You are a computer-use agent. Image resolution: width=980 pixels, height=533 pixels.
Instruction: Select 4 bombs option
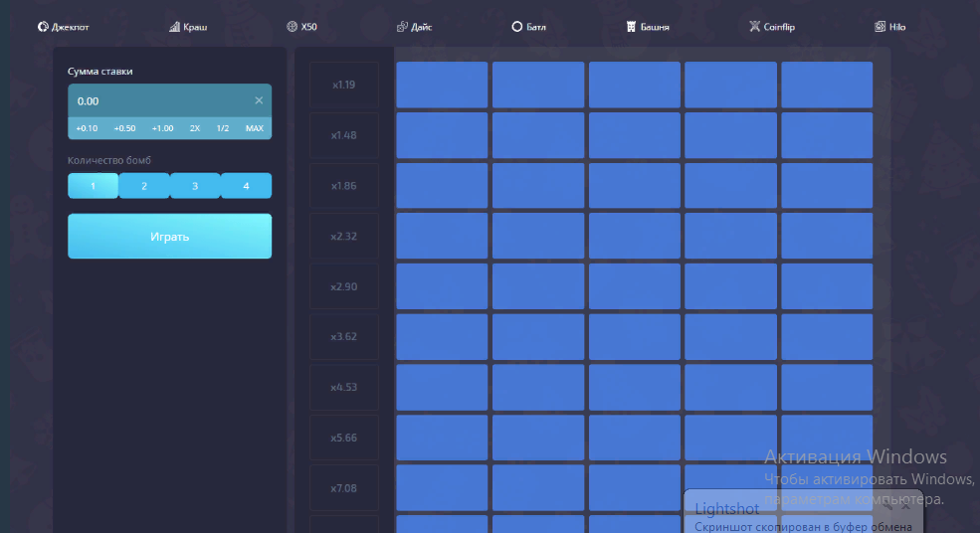click(x=246, y=186)
